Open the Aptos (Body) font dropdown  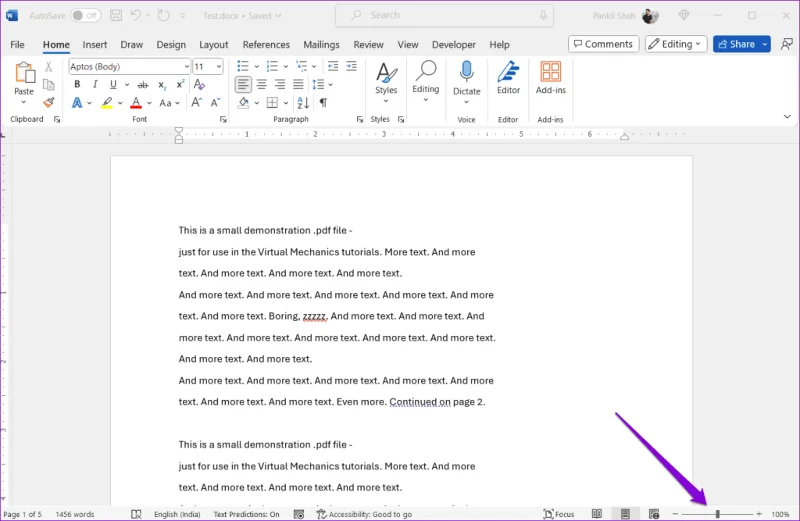click(x=187, y=67)
